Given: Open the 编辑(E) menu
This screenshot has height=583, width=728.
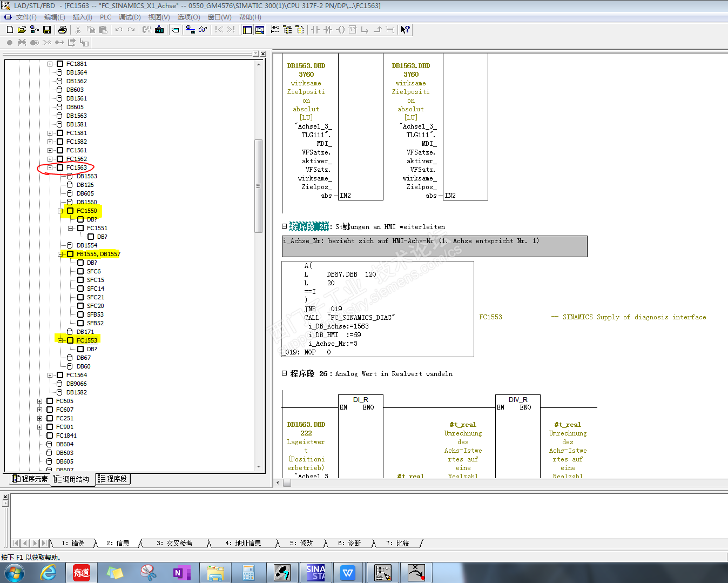Looking at the screenshot, I should click(x=55, y=17).
